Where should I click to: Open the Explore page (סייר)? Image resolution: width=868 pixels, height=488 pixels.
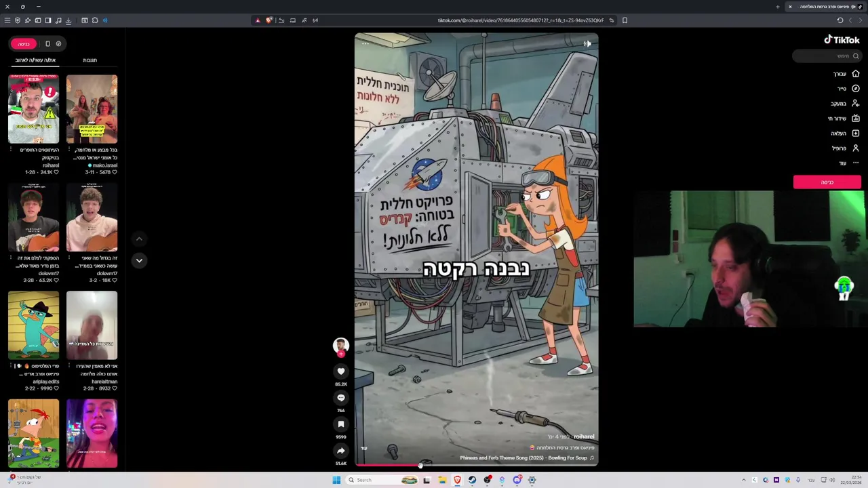coord(848,89)
